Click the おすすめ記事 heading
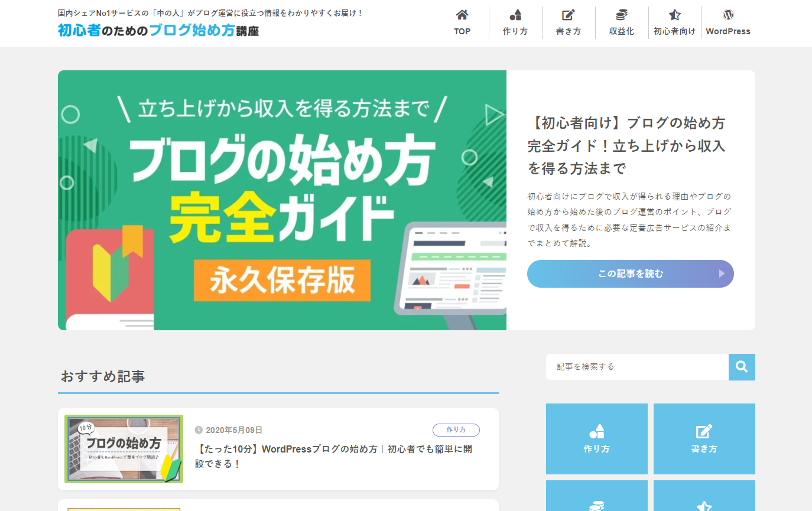Viewport: 812px width, 511px height. point(103,376)
